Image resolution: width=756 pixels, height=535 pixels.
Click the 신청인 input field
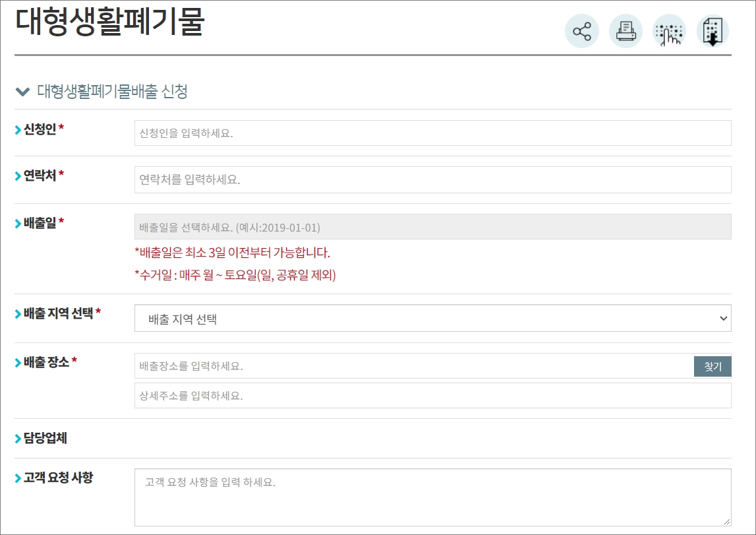tap(432, 132)
